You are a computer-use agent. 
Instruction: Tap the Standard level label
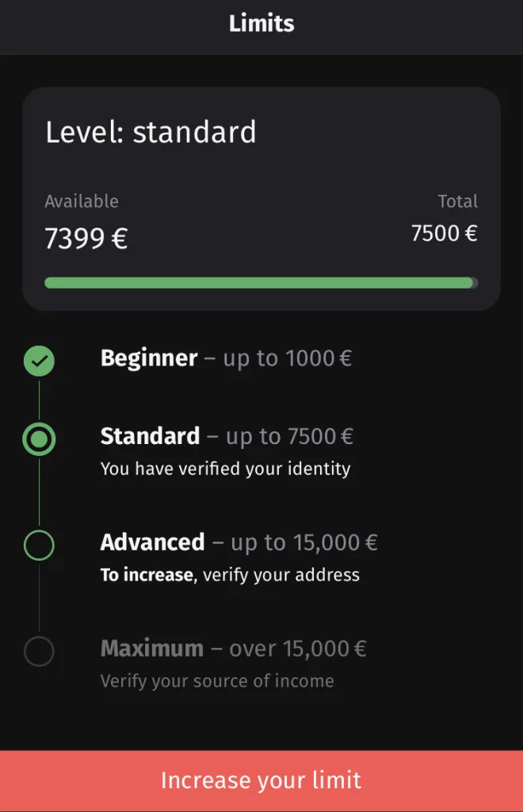[x=150, y=436]
